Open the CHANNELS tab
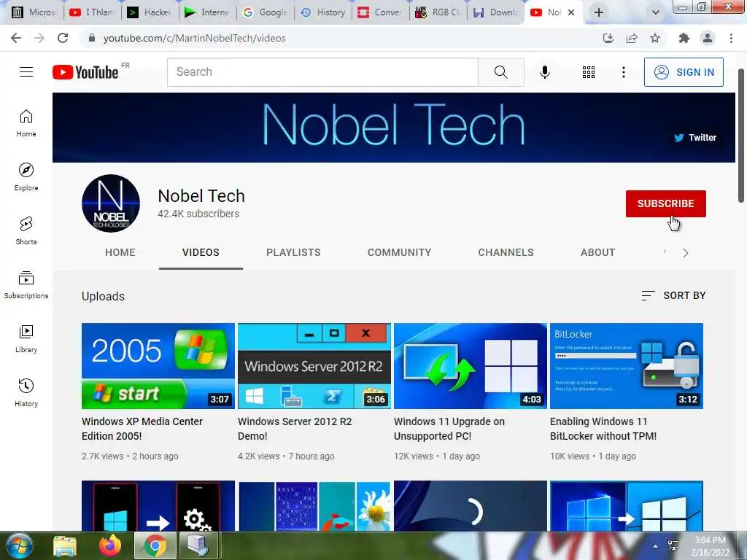 (506, 252)
